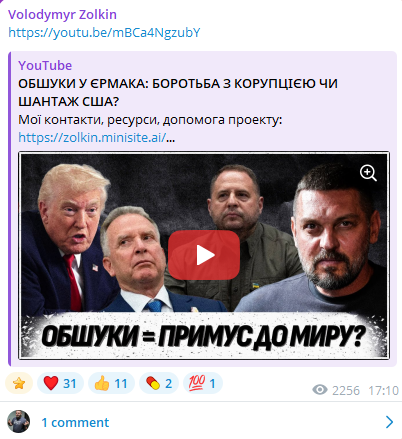Click the YouTube source label
Image resolution: width=402 pixels, height=439 pixels.
pyautogui.click(x=45, y=65)
